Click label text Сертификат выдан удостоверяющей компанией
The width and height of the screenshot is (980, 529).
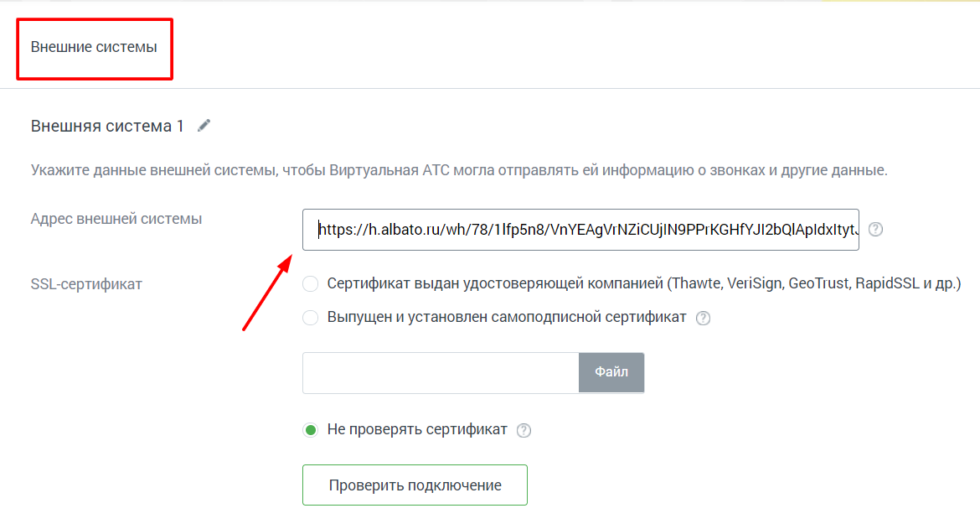coord(643,284)
